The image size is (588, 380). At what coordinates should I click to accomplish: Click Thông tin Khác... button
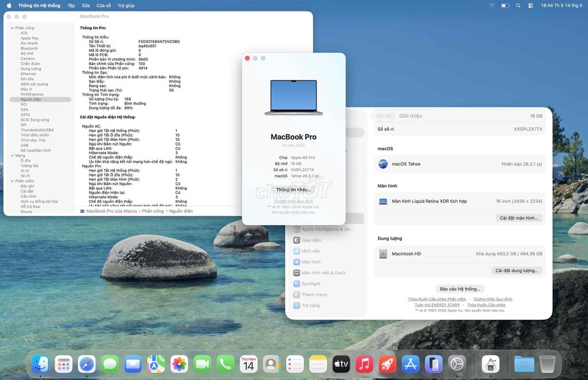[x=293, y=190]
